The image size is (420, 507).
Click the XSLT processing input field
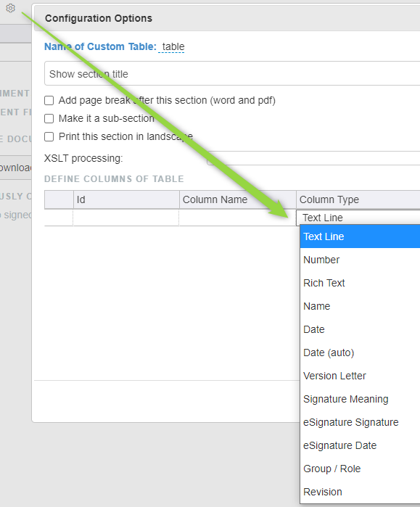tap(313, 158)
